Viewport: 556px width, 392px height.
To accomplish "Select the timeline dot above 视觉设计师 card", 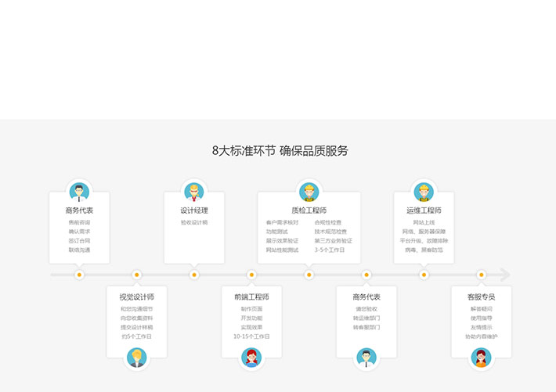I will point(137,275).
